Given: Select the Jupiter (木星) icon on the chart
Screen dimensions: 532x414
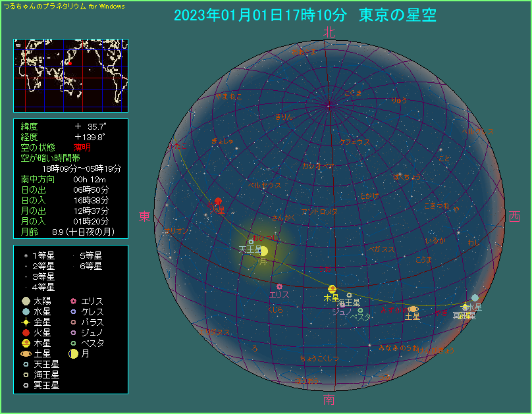Looking at the screenshot, I should [332, 289].
